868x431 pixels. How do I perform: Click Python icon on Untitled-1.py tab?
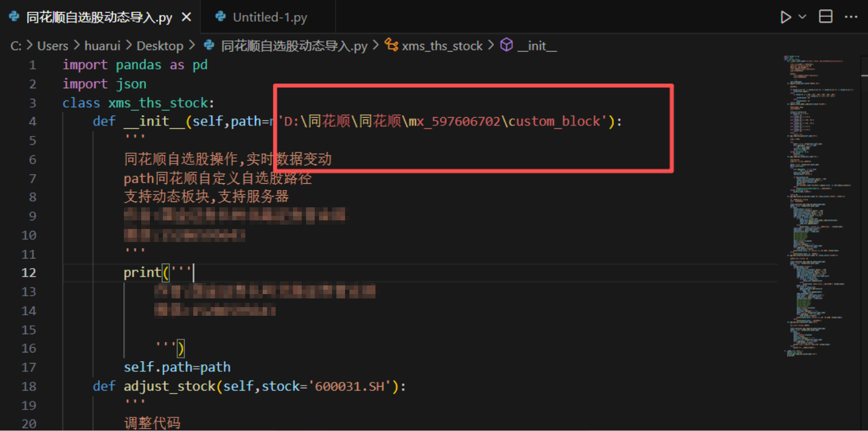tap(221, 17)
